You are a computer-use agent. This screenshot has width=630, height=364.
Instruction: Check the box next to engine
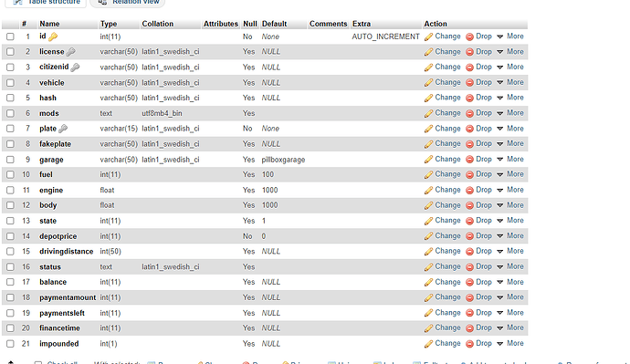coord(10,191)
